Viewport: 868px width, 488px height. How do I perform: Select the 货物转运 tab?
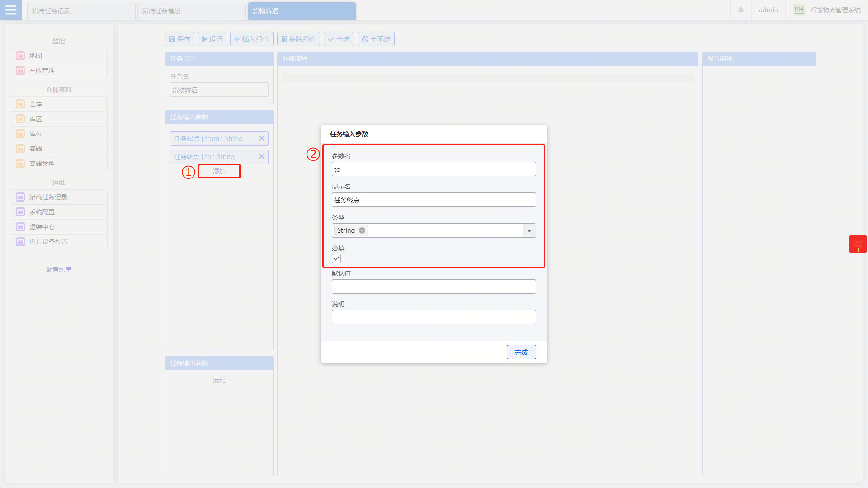[x=302, y=11]
